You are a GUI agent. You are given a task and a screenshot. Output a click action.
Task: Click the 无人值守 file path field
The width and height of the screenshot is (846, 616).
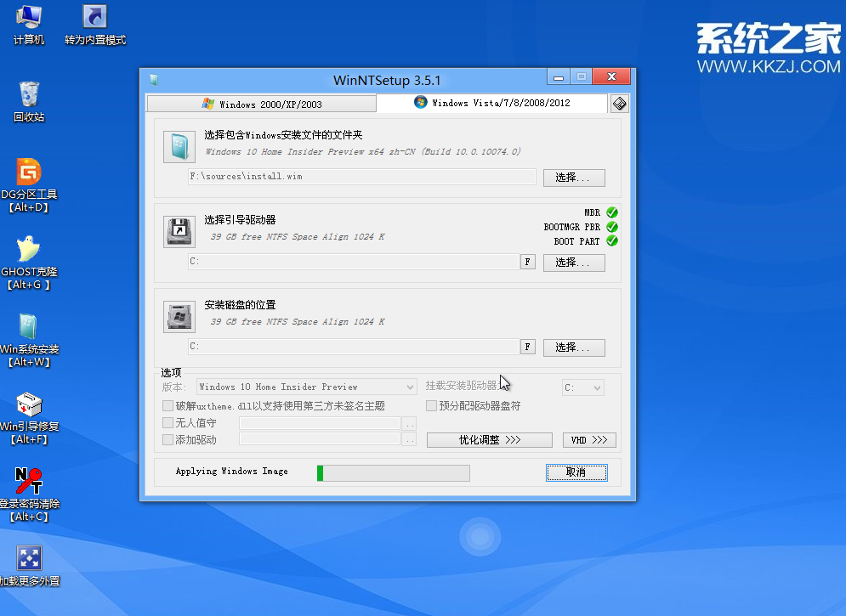coord(320,423)
